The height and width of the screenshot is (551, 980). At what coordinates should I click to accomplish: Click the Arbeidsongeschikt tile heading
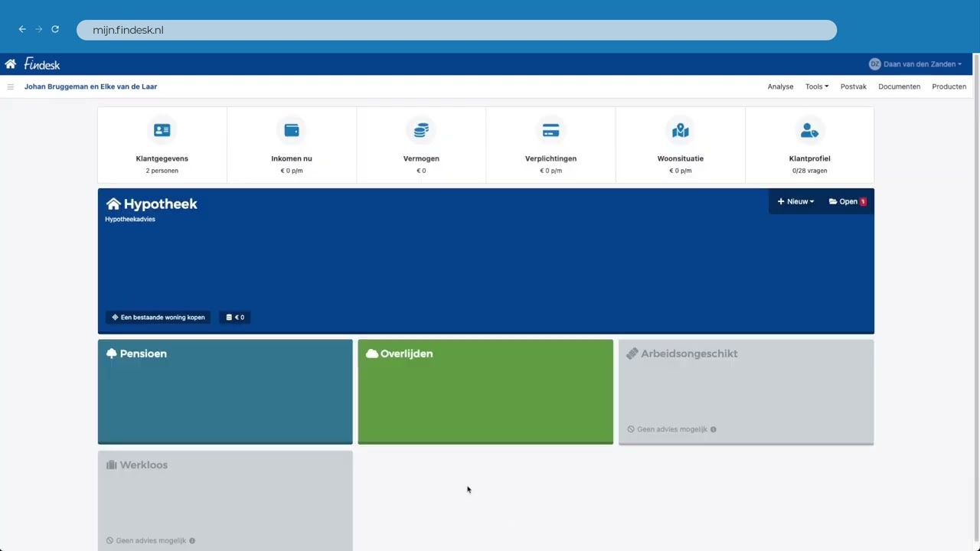[x=689, y=354]
